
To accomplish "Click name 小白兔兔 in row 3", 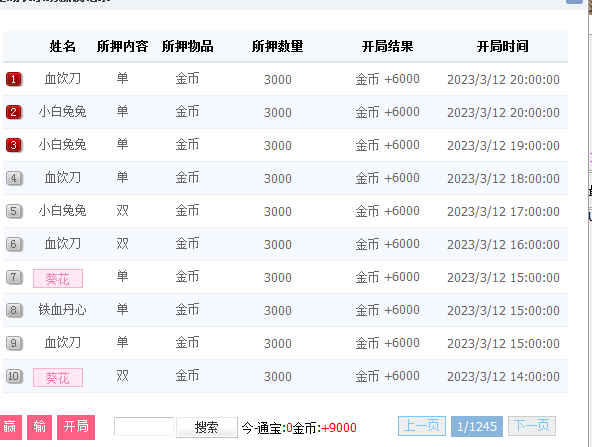I will (63, 145).
